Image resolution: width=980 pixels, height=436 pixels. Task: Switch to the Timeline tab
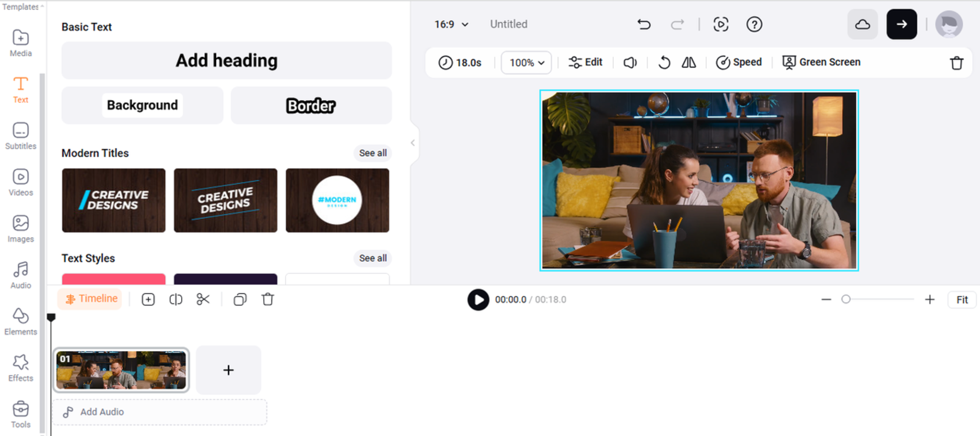click(x=90, y=299)
